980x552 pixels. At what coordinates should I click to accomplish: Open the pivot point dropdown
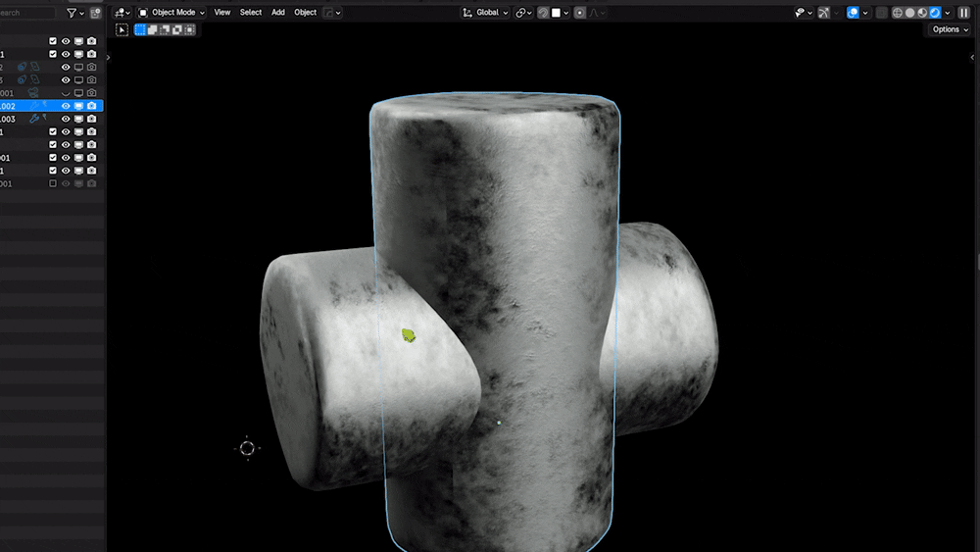[x=523, y=13]
